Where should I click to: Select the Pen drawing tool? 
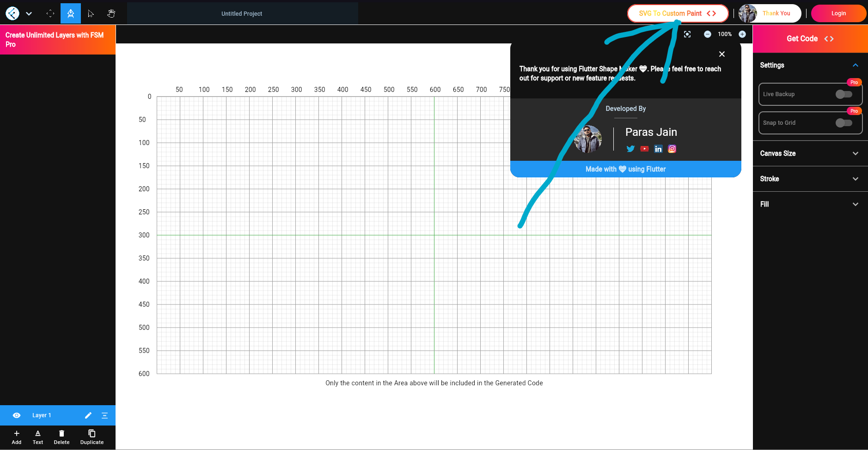tap(71, 13)
